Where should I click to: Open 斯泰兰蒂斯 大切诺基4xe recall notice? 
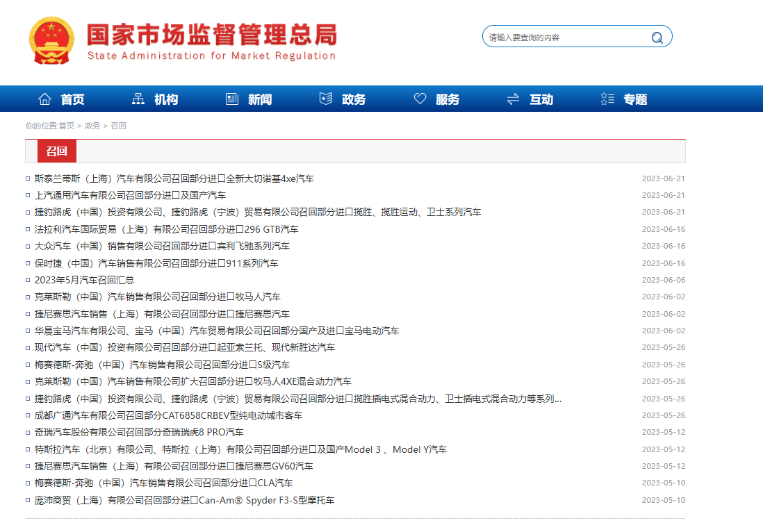(174, 179)
